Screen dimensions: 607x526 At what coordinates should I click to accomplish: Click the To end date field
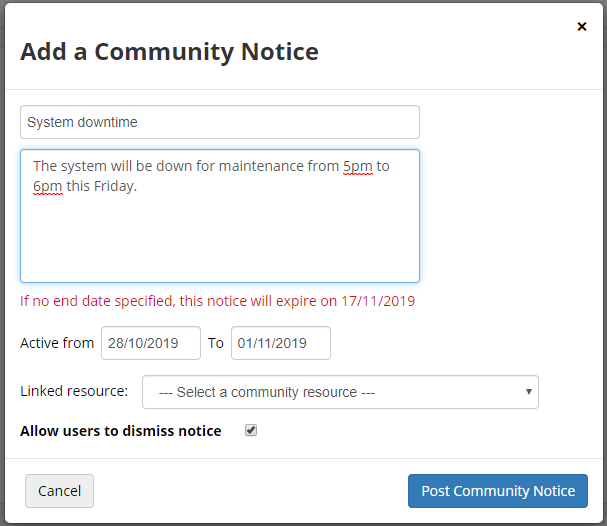tap(281, 343)
